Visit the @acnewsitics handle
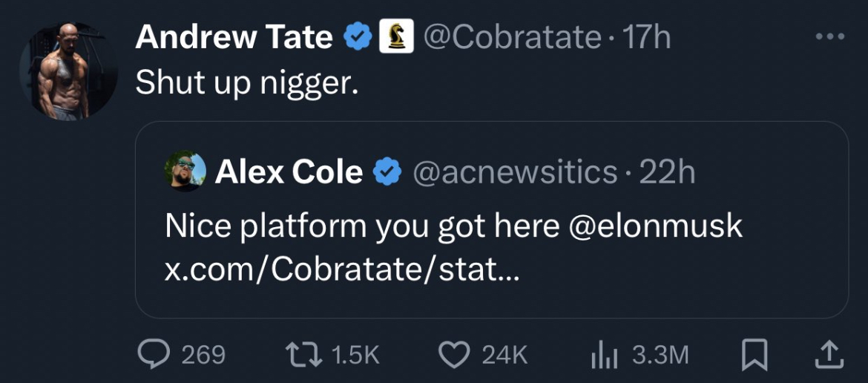868x383 pixels. (513, 172)
